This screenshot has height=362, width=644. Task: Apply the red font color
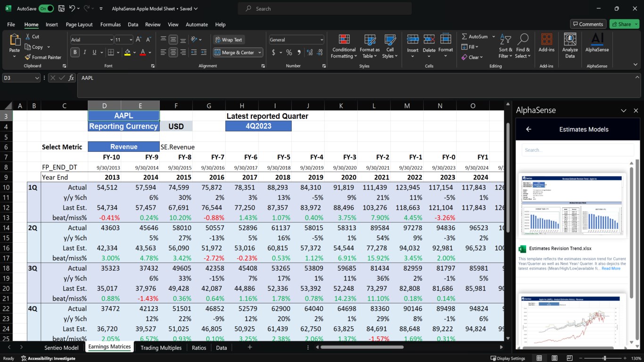click(143, 52)
